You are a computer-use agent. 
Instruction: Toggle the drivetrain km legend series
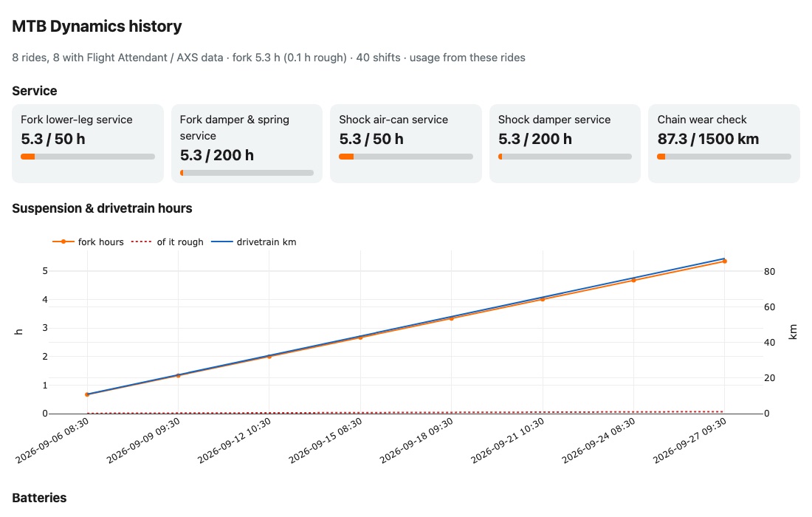254,242
